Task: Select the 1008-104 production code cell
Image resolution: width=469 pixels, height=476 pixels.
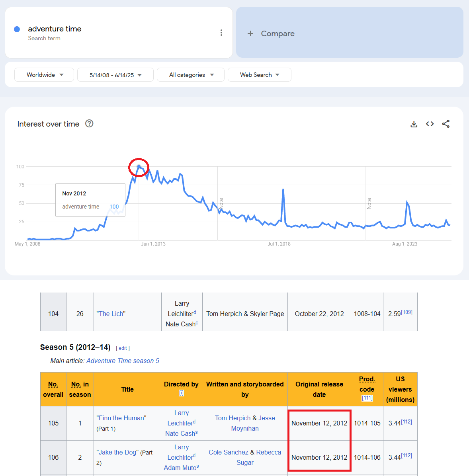Action: [x=367, y=314]
